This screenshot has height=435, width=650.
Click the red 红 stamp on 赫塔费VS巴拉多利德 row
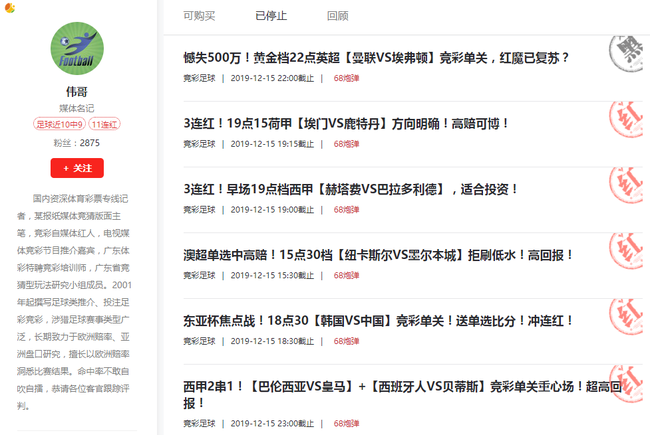(626, 185)
